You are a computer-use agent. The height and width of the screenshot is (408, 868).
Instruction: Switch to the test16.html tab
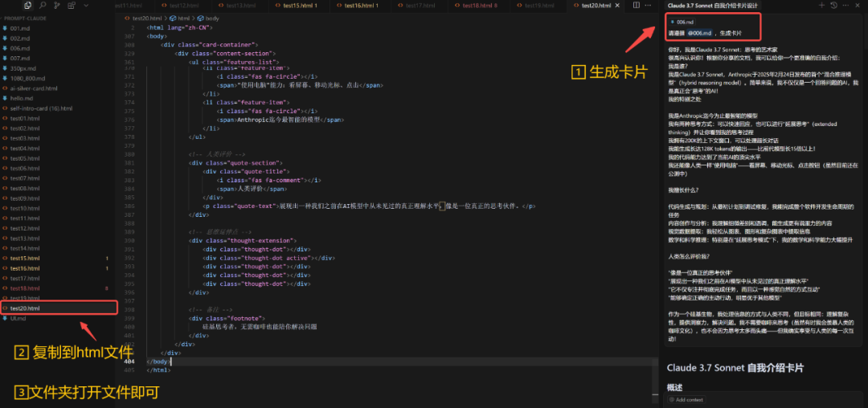[360, 6]
